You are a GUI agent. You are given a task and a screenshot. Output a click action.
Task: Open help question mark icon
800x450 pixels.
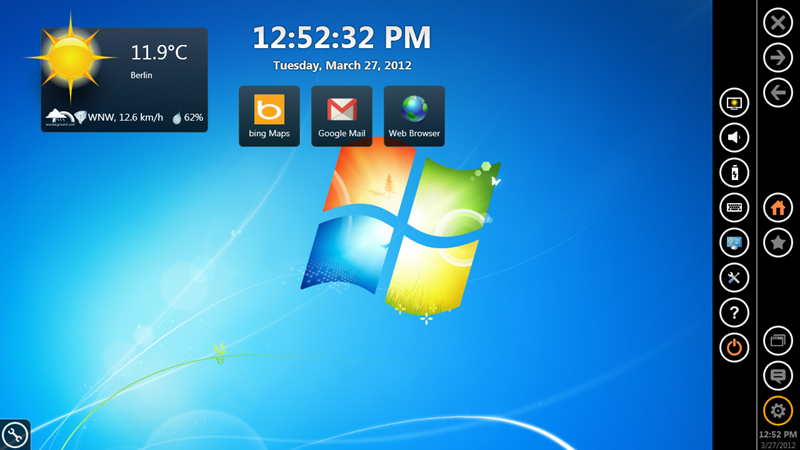click(x=734, y=312)
